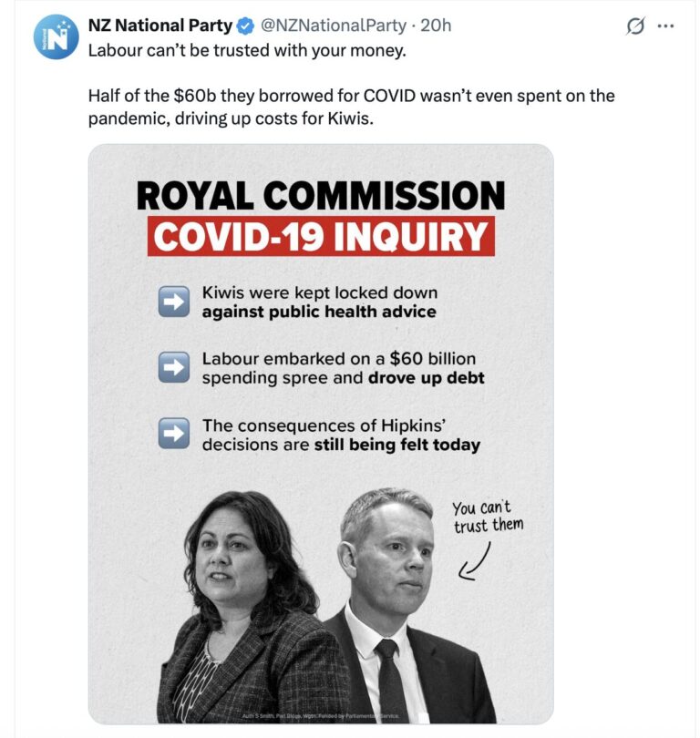
Task: Click the red COVID-19 INQUIRY banner
Action: (321, 234)
